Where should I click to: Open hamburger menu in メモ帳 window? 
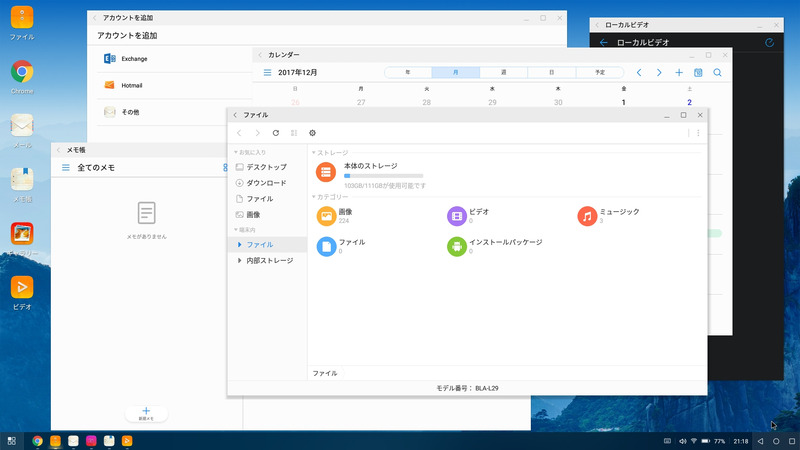[66, 167]
